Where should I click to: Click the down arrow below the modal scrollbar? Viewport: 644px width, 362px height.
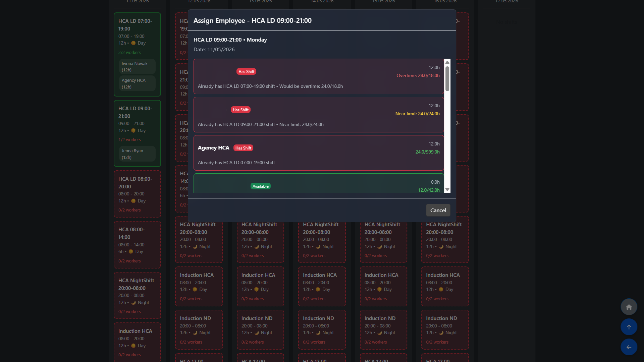(x=447, y=190)
